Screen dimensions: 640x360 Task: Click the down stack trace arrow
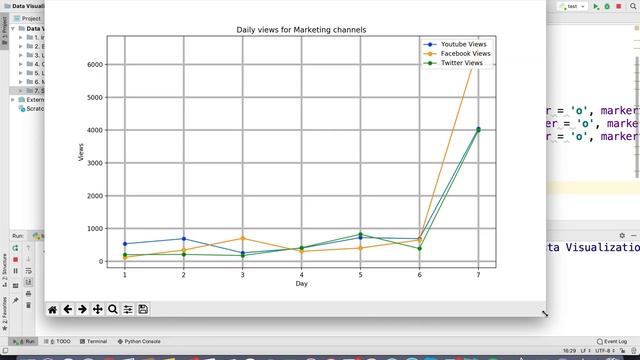point(28,260)
